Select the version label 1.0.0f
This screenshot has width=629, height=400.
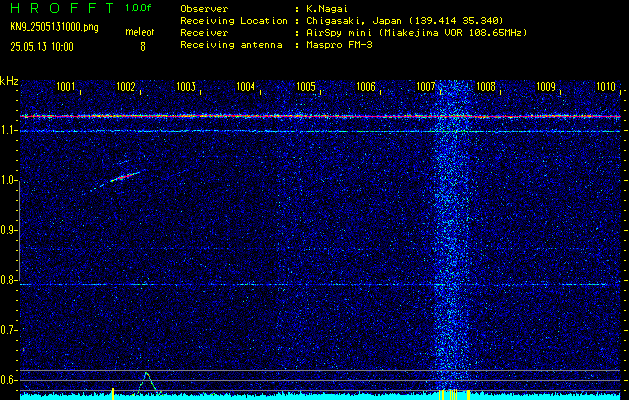coord(138,8)
